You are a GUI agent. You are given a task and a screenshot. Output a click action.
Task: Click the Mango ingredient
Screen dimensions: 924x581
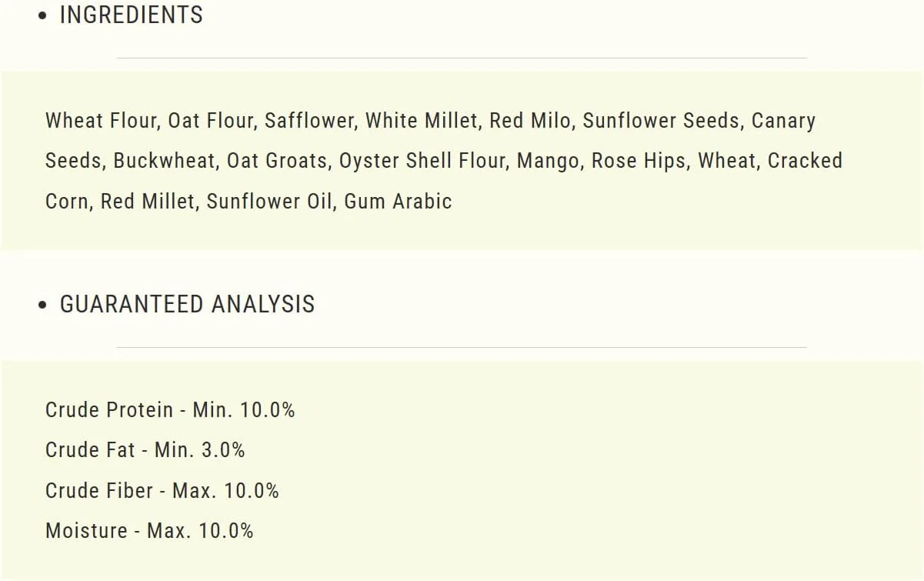pos(547,161)
